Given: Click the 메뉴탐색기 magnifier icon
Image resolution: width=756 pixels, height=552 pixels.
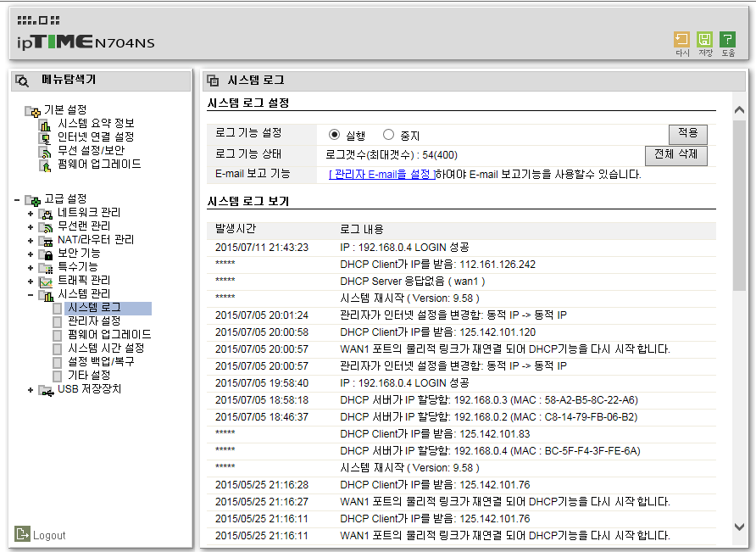Looking at the screenshot, I should coord(22,81).
